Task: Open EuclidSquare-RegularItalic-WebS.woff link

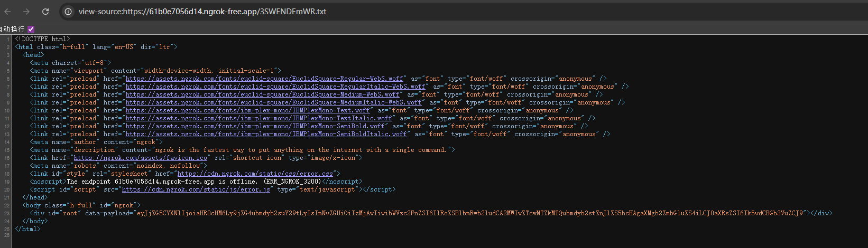Action: 275,87
